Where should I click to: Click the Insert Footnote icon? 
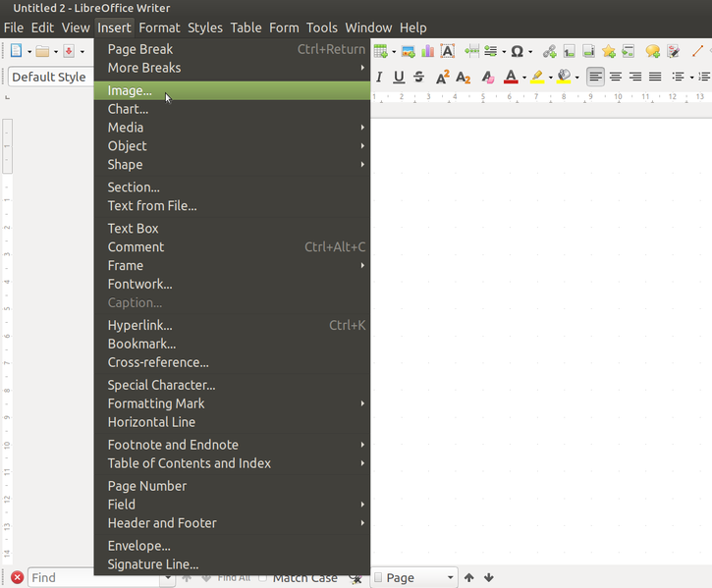(x=569, y=51)
